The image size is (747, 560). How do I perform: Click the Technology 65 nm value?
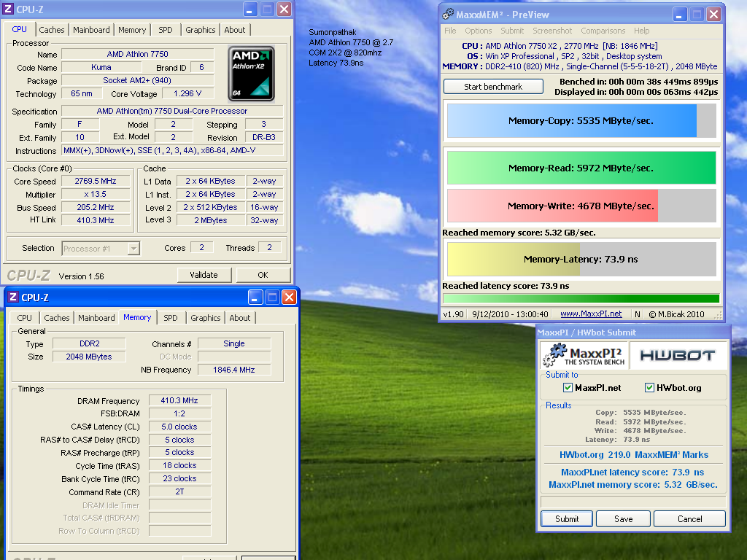click(82, 93)
